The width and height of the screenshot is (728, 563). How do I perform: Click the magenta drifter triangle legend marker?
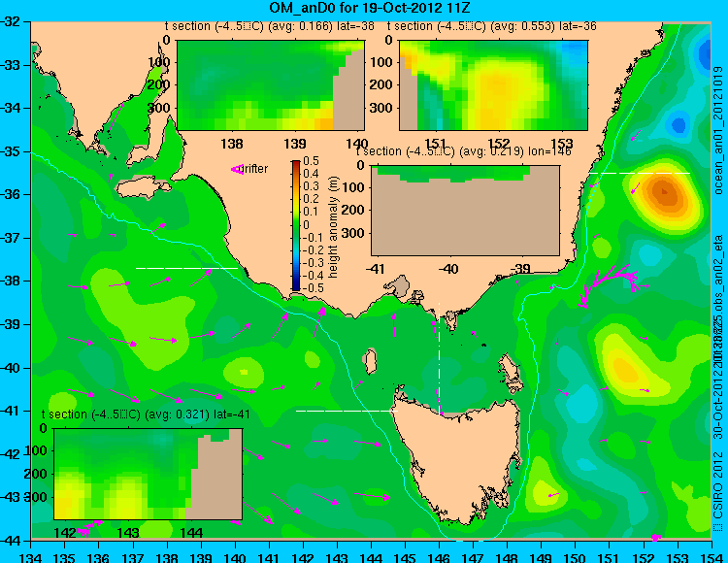[237, 170]
